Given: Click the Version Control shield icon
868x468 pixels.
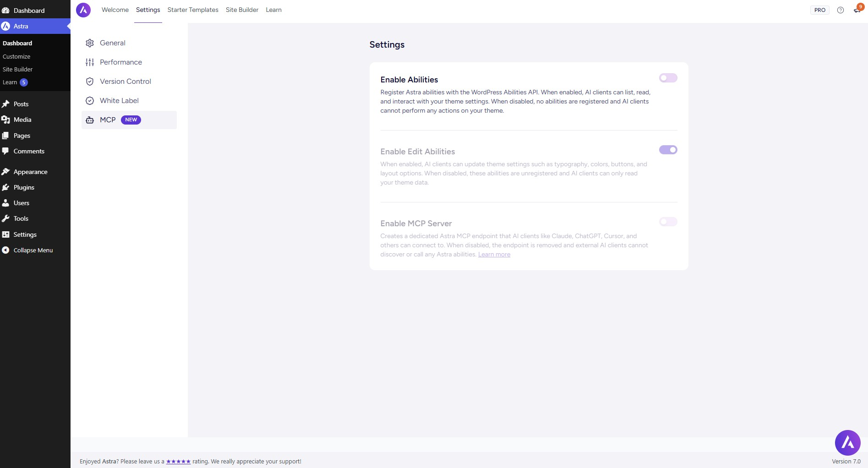Looking at the screenshot, I should tap(90, 82).
